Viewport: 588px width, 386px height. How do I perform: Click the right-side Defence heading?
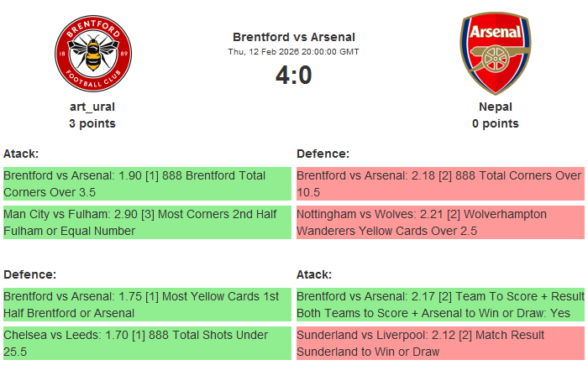323,154
